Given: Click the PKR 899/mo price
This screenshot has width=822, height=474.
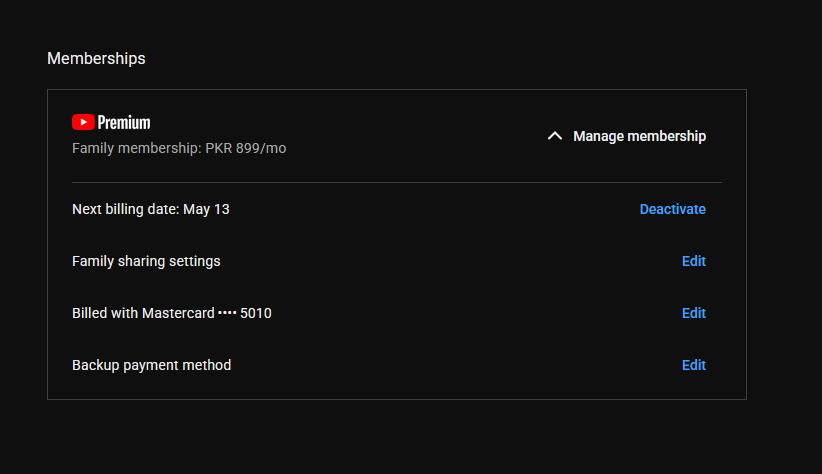Looking at the screenshot, I should pos(246,148).
